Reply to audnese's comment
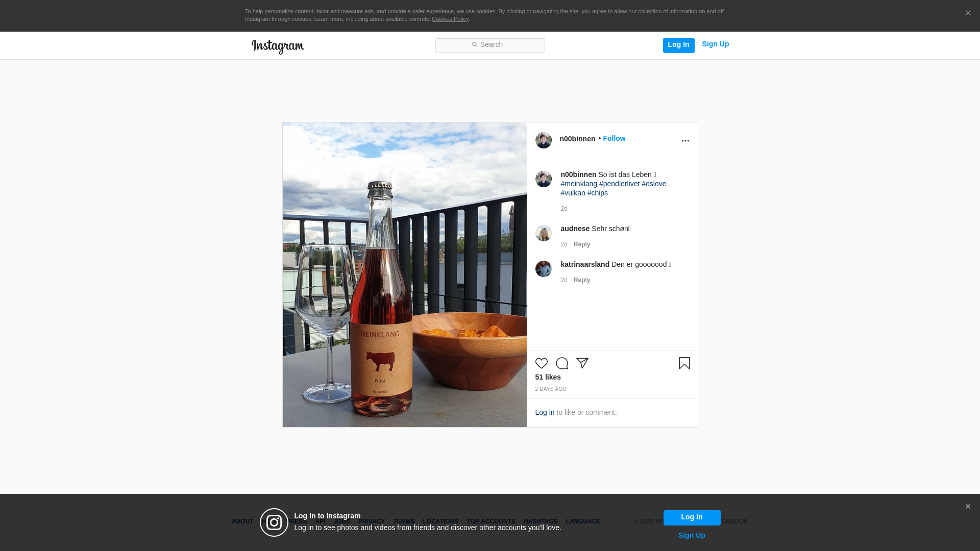 (581, 244)
